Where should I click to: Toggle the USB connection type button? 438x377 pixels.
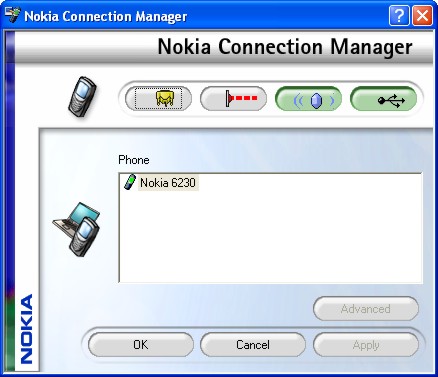tap(384, 99)
